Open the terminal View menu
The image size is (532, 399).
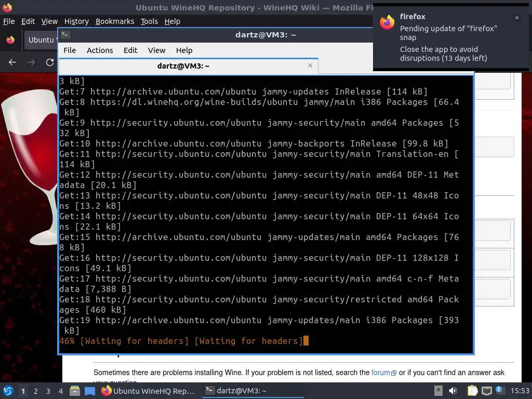156,50
